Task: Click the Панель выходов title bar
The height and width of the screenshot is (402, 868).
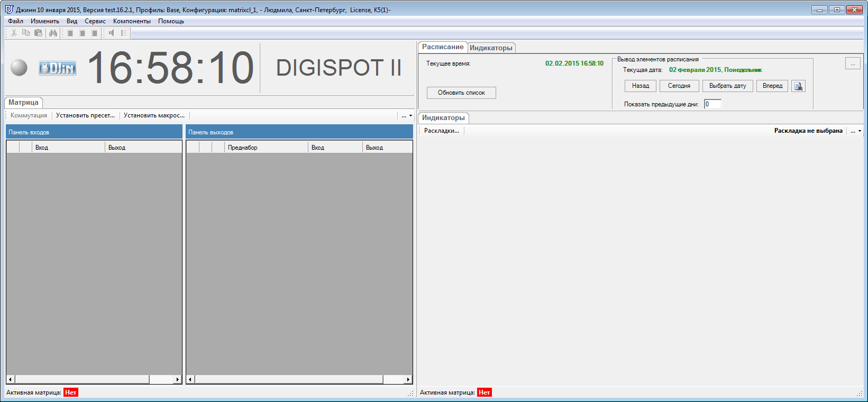Action: tap(299, 132)
